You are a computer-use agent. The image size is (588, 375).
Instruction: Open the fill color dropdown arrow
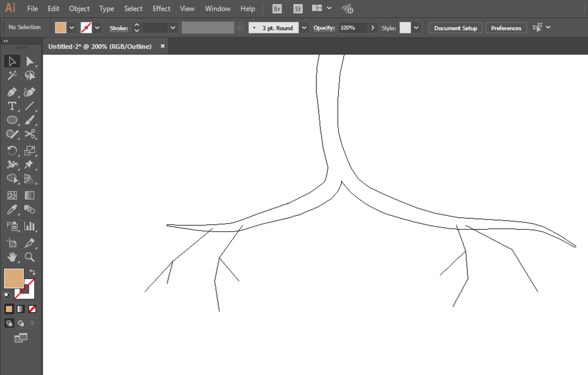(72, 28)
